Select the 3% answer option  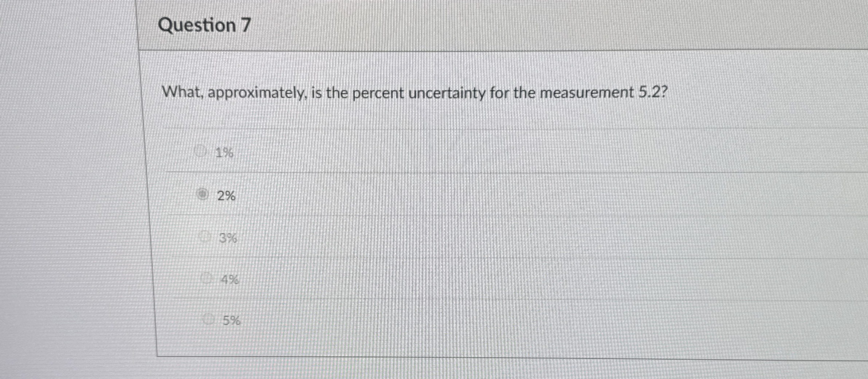pyautogui.click(x=205, y=237)
